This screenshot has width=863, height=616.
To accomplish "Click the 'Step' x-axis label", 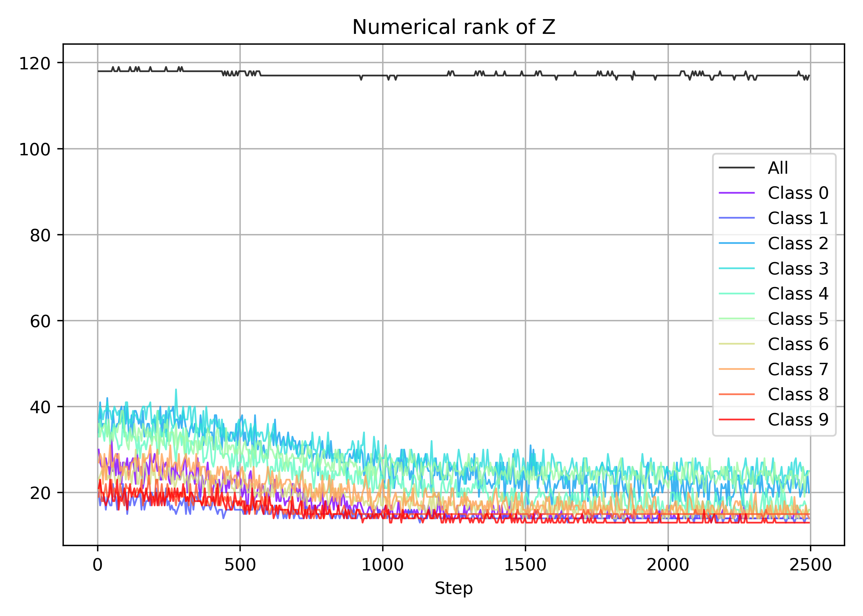I will [x=453, y=588].
